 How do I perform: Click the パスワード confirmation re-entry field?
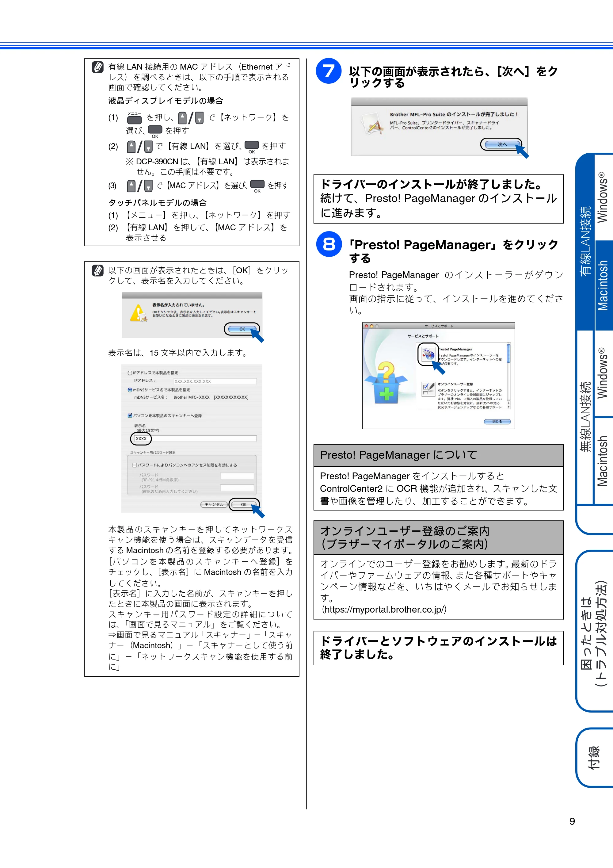pos(237,488)
